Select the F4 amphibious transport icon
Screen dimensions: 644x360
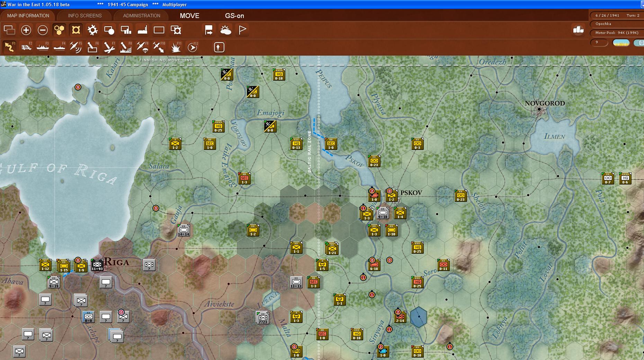59,47
